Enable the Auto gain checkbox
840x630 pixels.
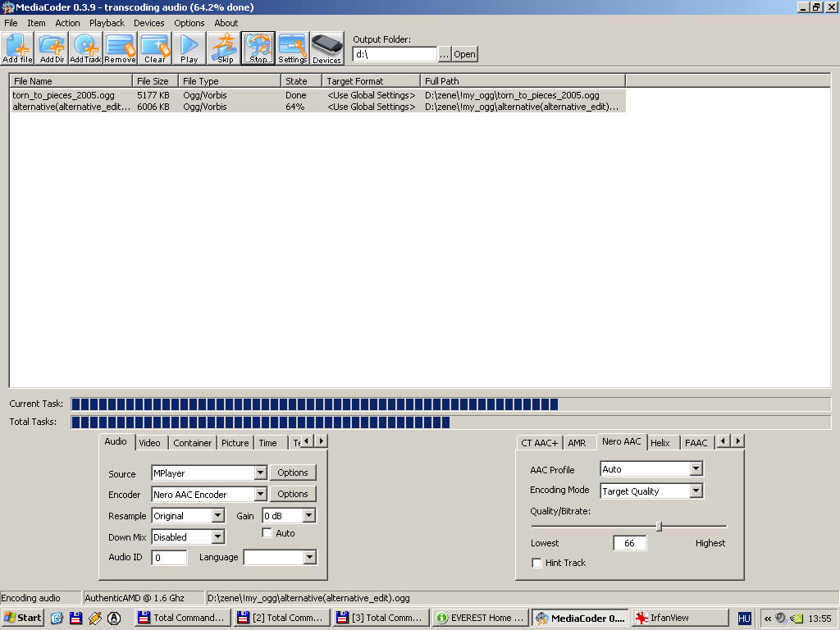click(267, 533)
